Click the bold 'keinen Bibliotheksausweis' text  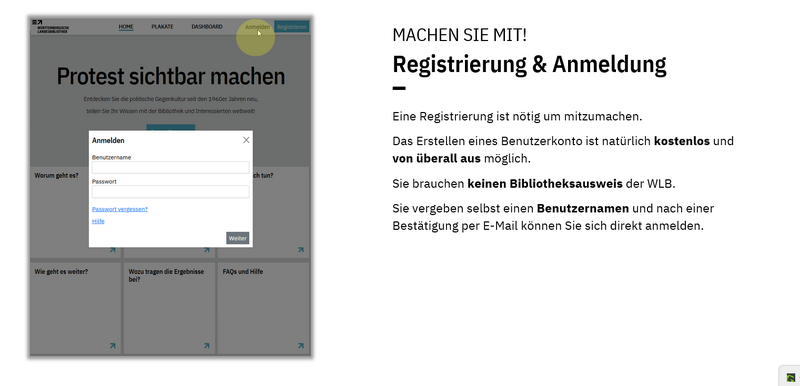[545, 184]
